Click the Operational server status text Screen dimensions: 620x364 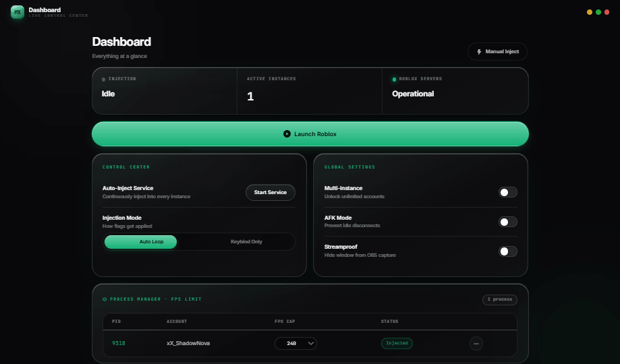[413, 94]
